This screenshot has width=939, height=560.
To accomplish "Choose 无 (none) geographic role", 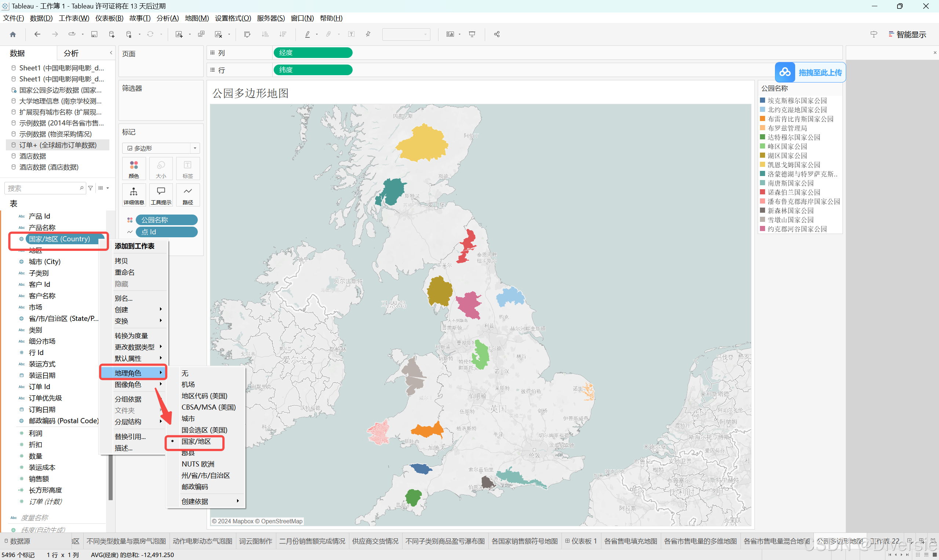I will click(x=185, y=373).
